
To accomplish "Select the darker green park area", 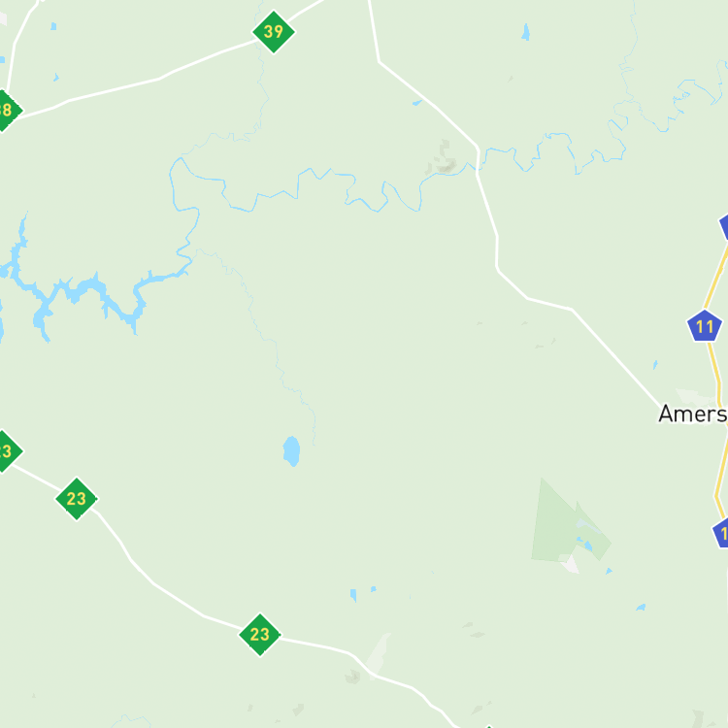I will [x=569, y=522].
